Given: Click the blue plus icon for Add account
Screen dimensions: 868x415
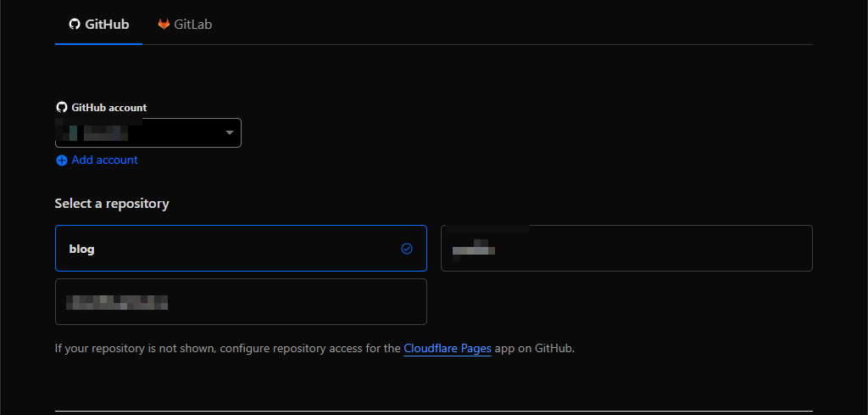Looking at the screenshot, I should pyautogui.click(x=61, y=160).
